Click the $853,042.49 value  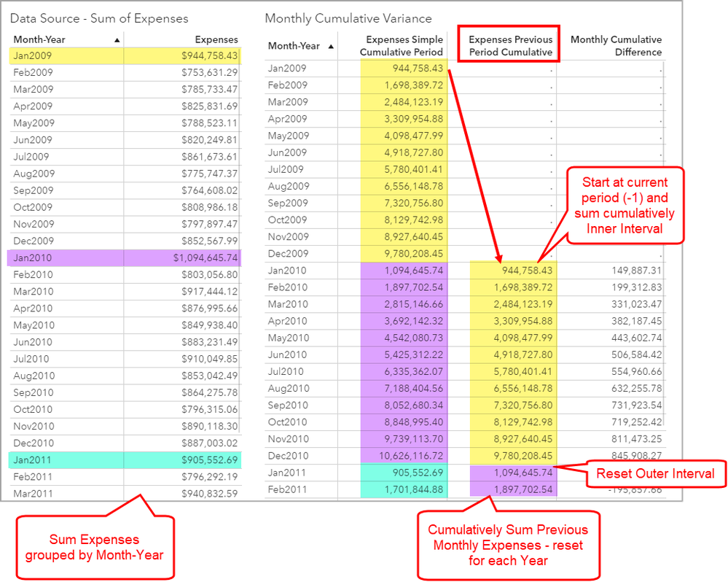click(209, 376)
